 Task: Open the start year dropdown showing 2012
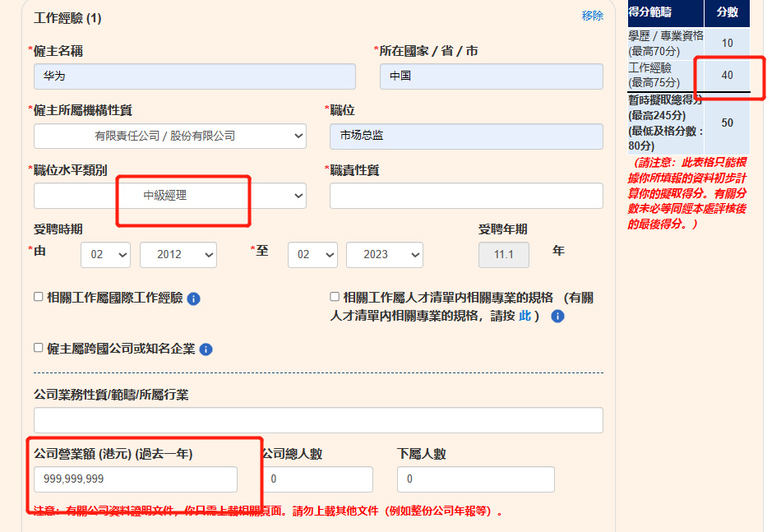[x=178, y=255]
